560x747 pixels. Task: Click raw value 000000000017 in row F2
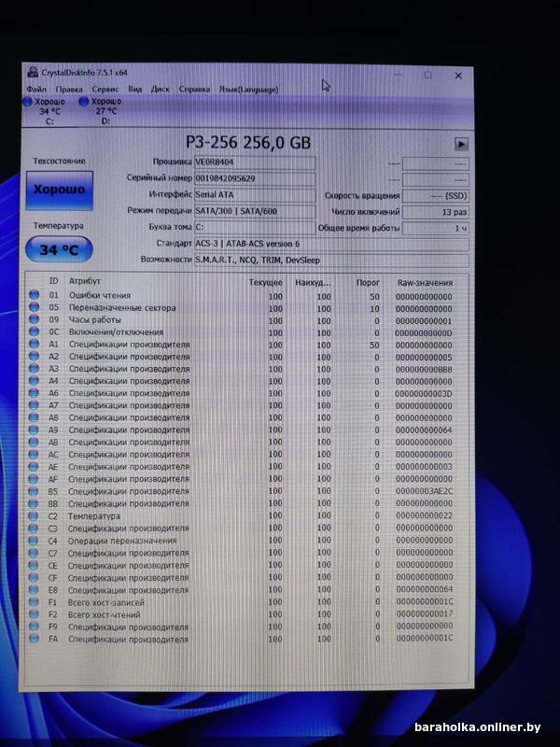pyautogui.click(x=424, y=613)
